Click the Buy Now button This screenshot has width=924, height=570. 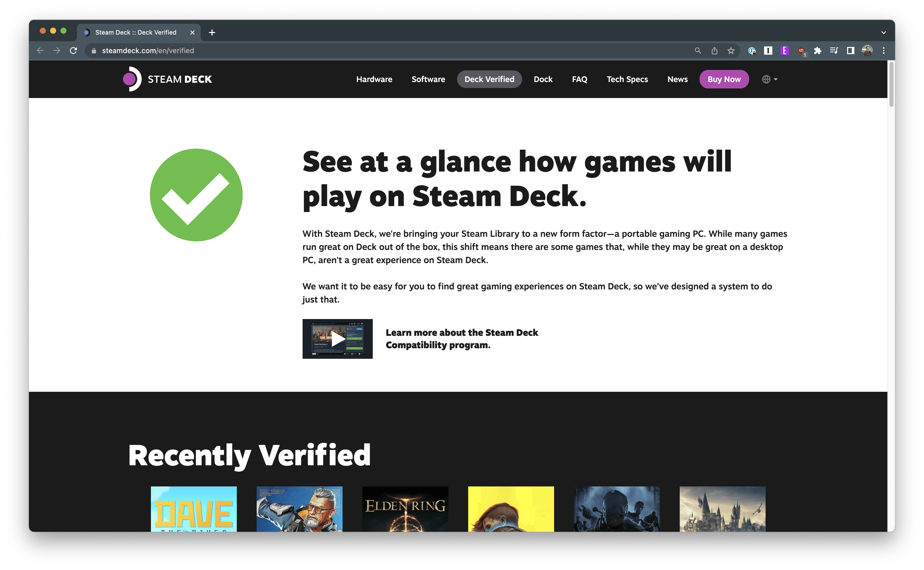(x=724, y=79)
